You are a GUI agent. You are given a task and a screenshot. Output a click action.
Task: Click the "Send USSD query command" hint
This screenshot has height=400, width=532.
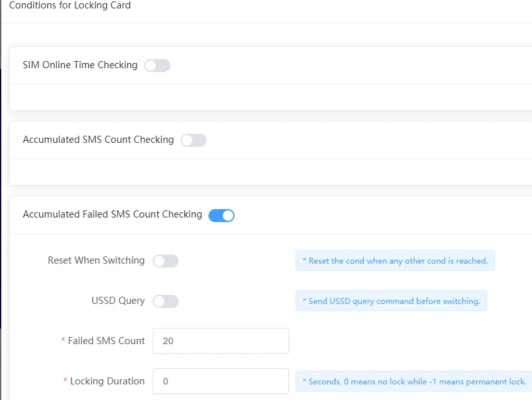coord(391,301)
